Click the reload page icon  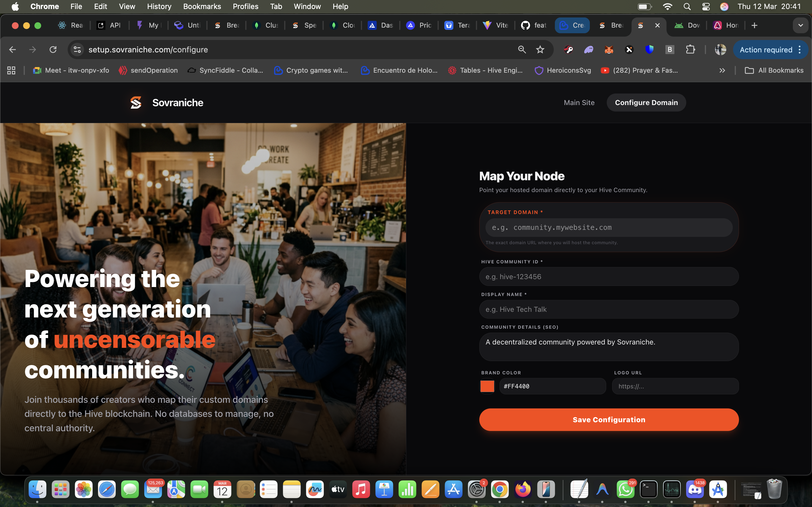53,50
